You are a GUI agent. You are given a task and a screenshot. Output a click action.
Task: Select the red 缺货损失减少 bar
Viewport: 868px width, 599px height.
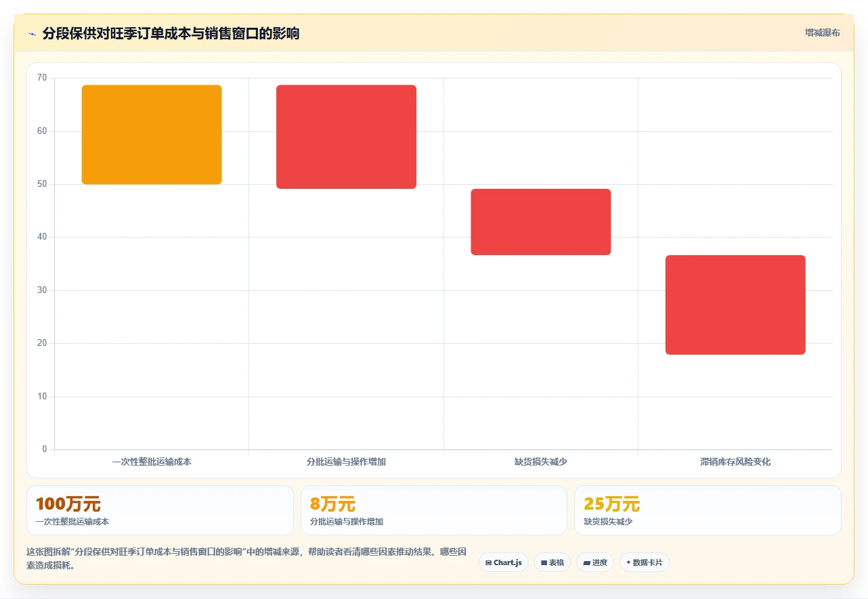click(541, 222)
